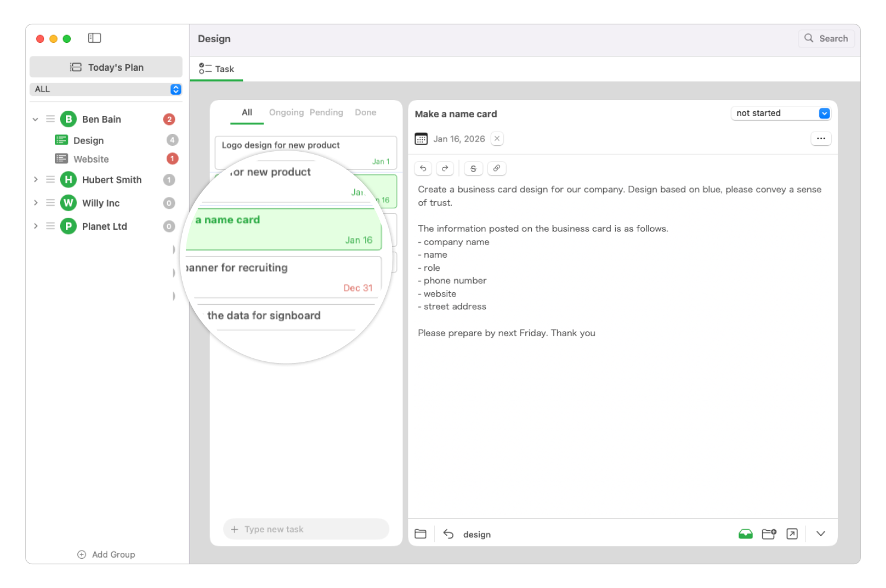Open the more options menu with three dots
Image resolution: width=886 pixels, height=588 pixels.
pyautogui.click(x=821, y=138)
